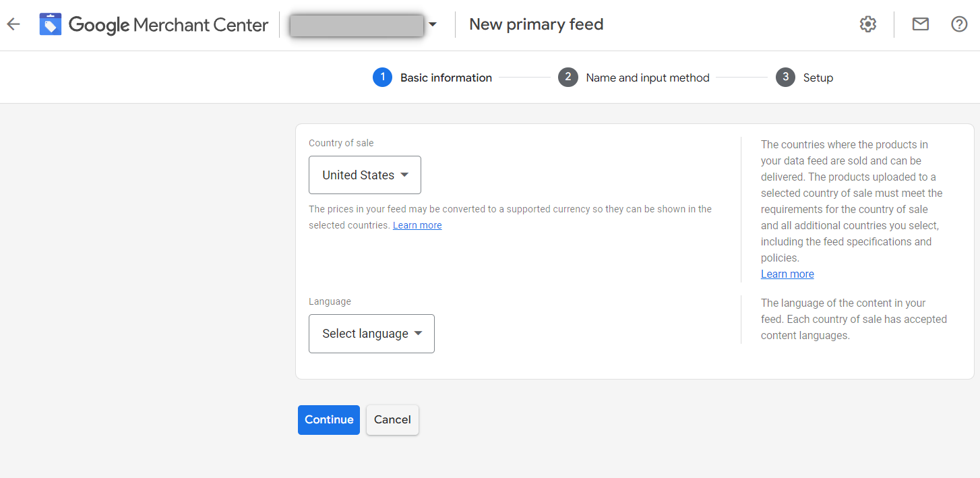
Task: Click the step 2 circle icon
Action: pos(568,78)
